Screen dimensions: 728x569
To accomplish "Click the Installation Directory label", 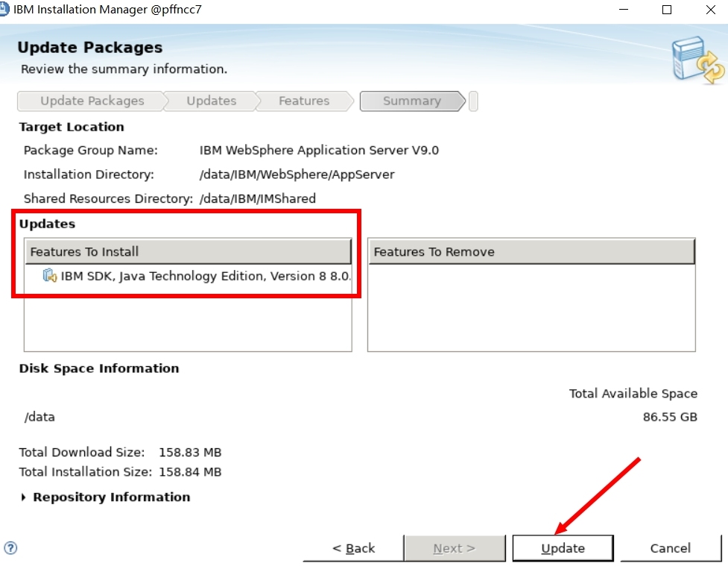I will [89, 175].
